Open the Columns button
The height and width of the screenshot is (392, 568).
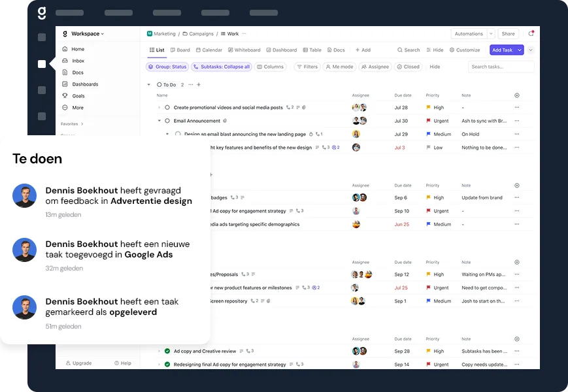pos(270,67)
